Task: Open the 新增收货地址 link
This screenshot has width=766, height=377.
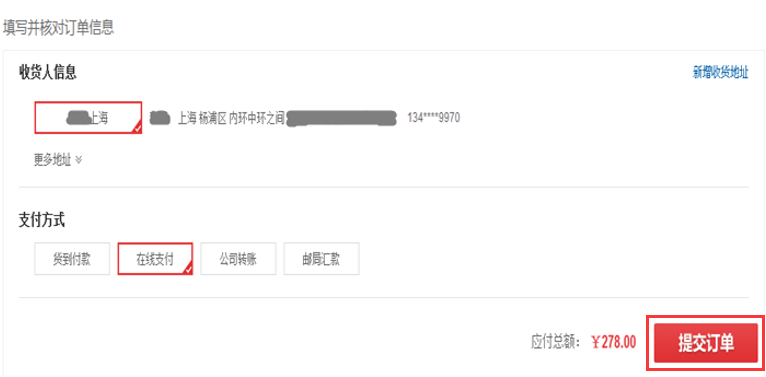Action: (721, 73)
